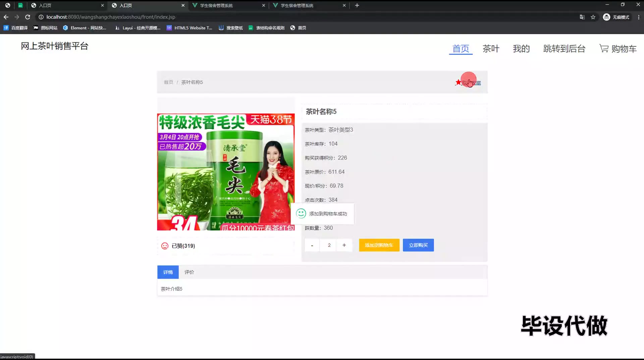Increase quantity with plus button
The width and height of the screenshot is (644, 360).
pos(344,245)
